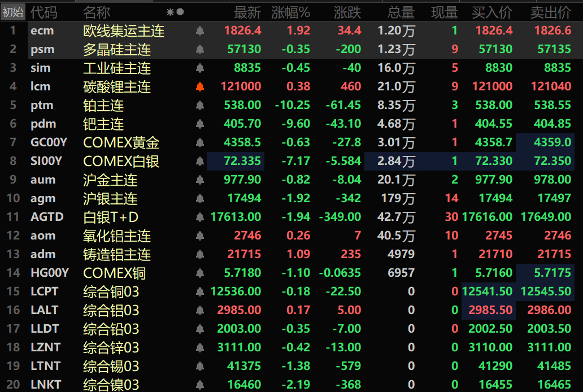Image resolution: width=583 pixels, height=392 pixels.
Task: Click the bell icon for 白银T+D
Action: pos(200,217)
